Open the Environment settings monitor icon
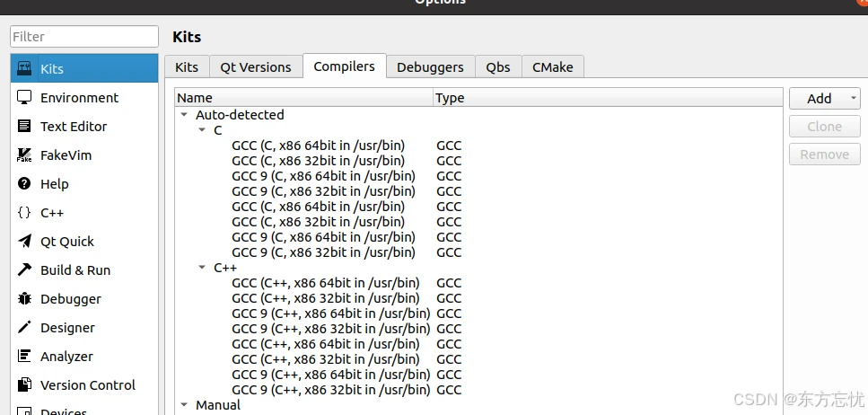 (24, 98)
